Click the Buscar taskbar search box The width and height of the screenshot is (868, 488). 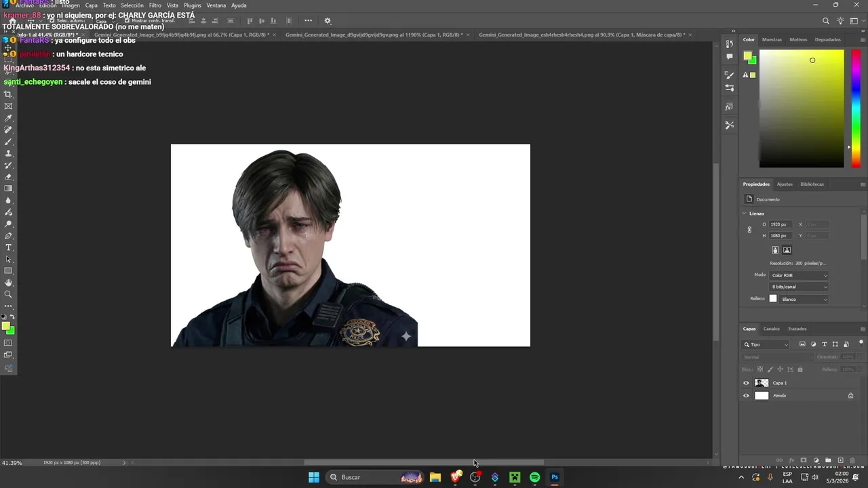tap(375, 477)
